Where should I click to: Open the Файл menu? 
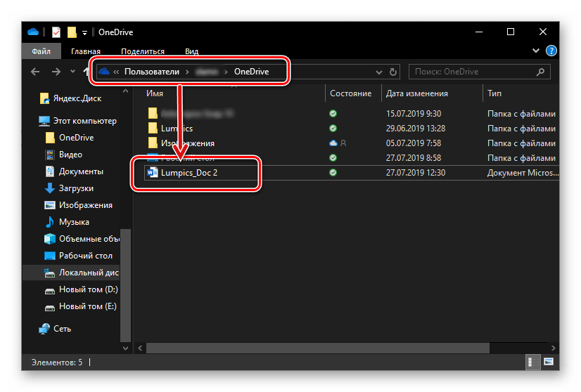pos(40,51)
